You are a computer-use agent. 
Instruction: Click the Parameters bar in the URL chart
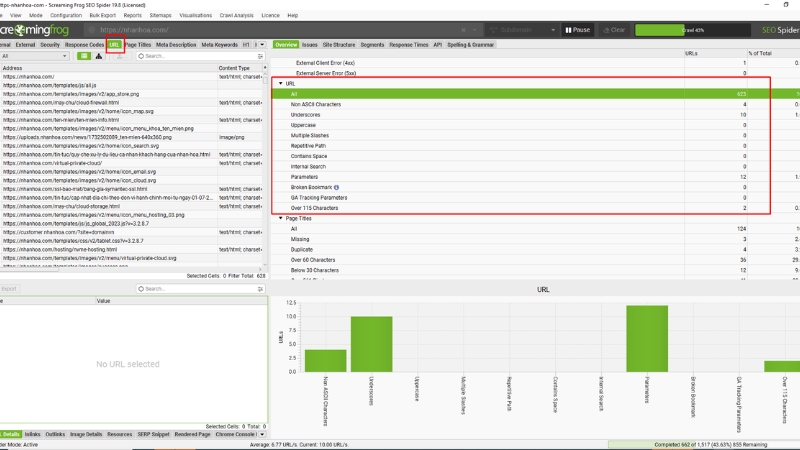(x=647, y=339)
